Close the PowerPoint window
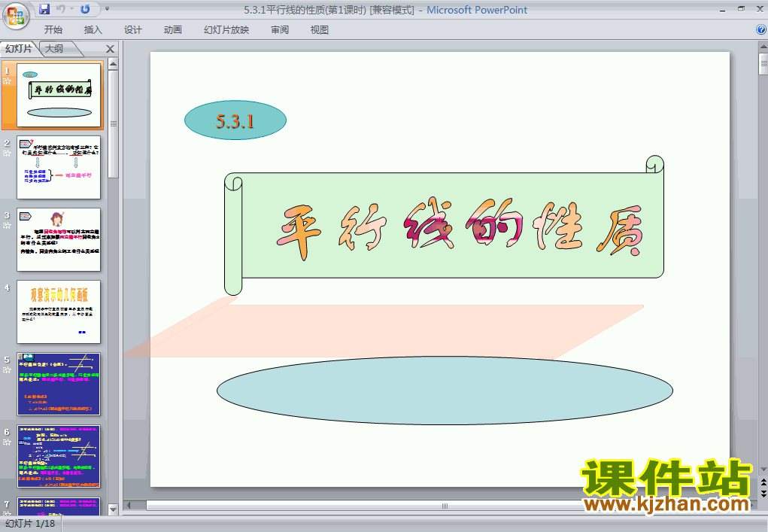Screen dimensions: 768x532 click(760, 9)
